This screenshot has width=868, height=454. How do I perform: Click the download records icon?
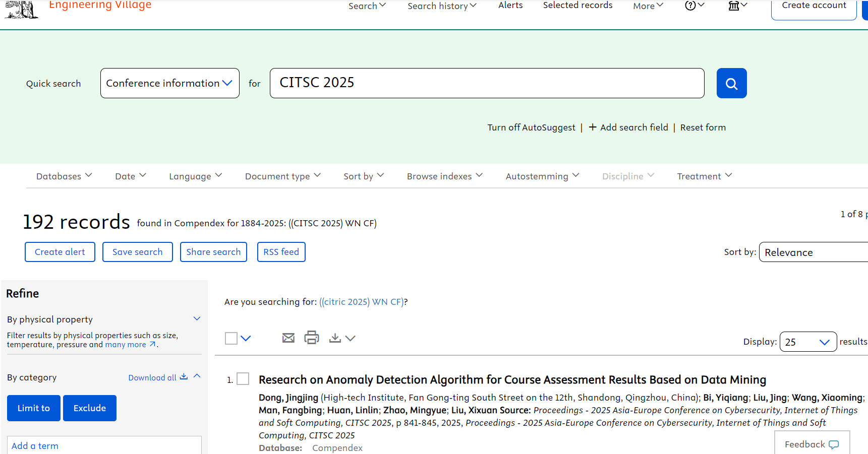coord(335,338)
